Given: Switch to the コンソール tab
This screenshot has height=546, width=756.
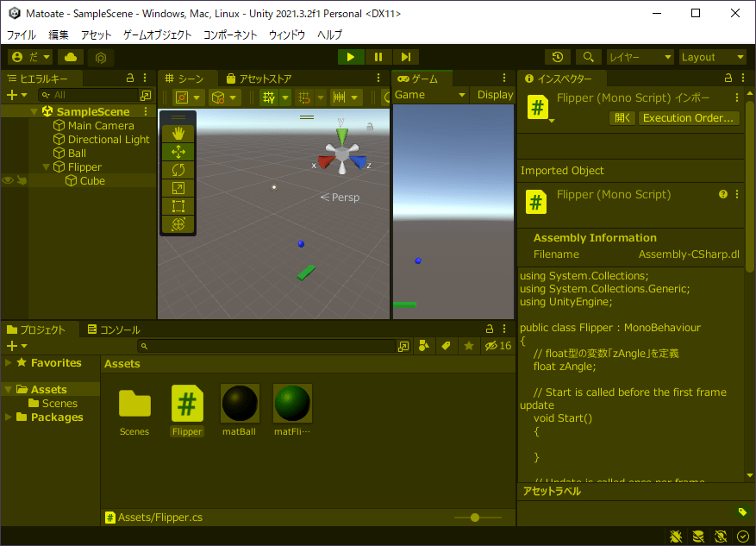Looking at the screenshot, I should (114, 329).
